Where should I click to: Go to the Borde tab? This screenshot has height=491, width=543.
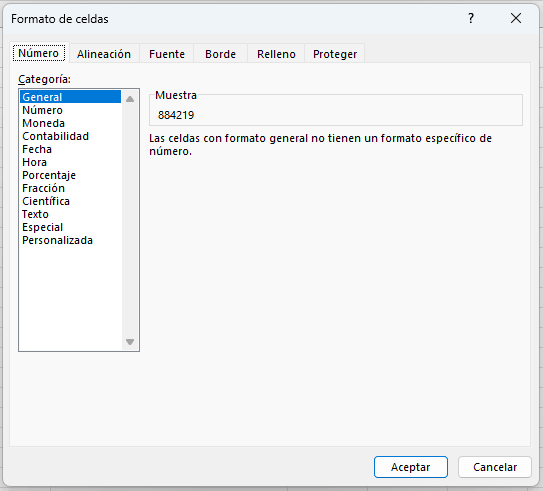(220, 54)
